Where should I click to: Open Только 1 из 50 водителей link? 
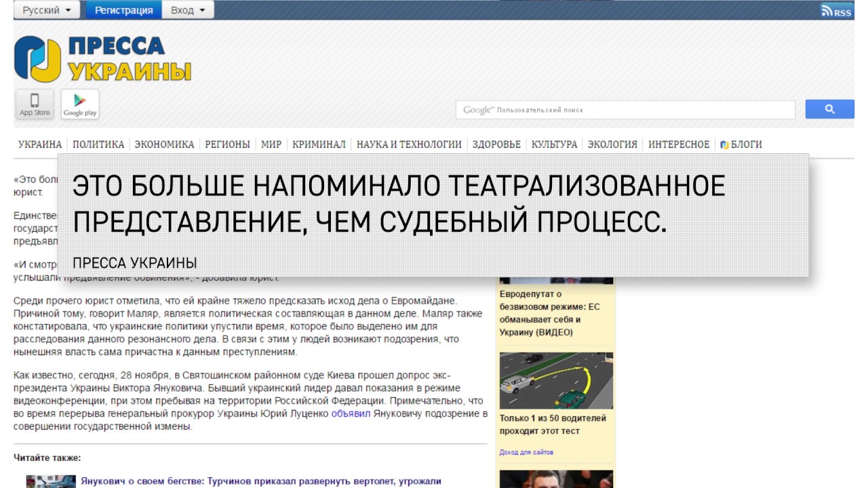[553, 424]
